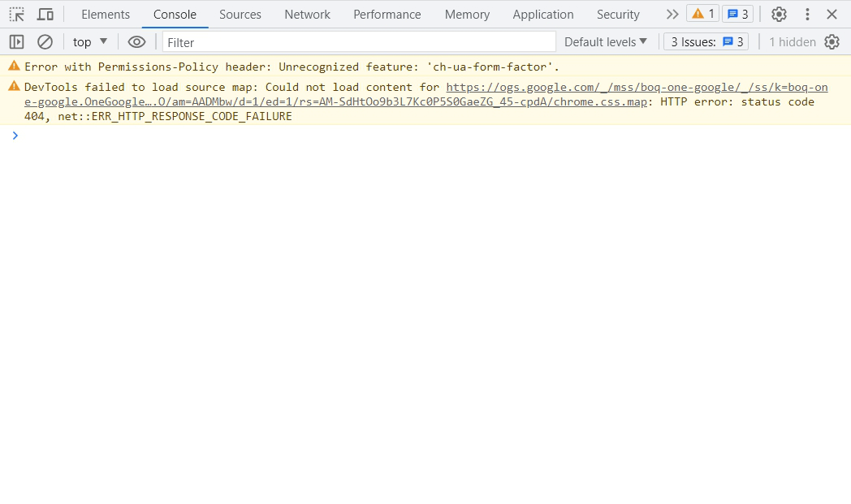Click the Permissions-Policy warning icon

tap(14, 67)
